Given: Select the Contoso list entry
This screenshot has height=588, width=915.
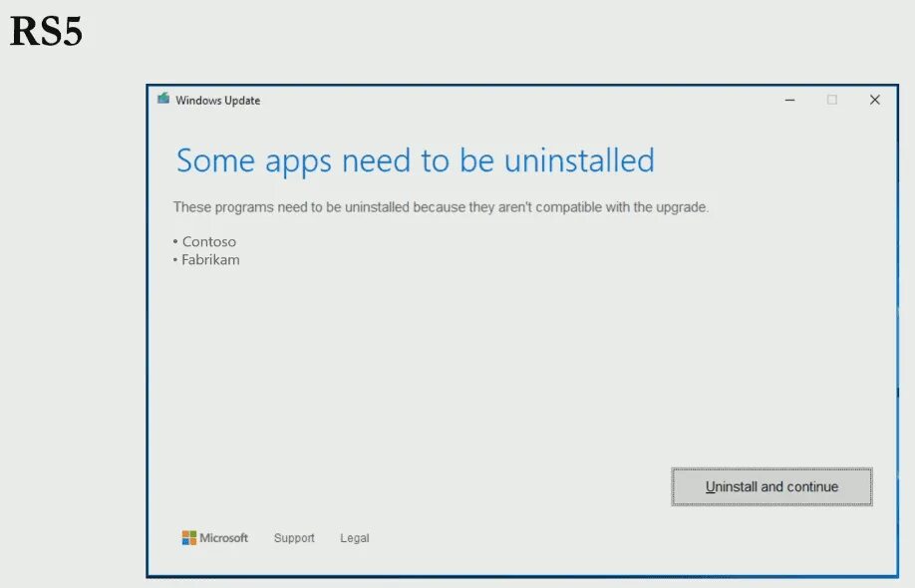Looking at the screenshot, I should (x=204, y=241).
